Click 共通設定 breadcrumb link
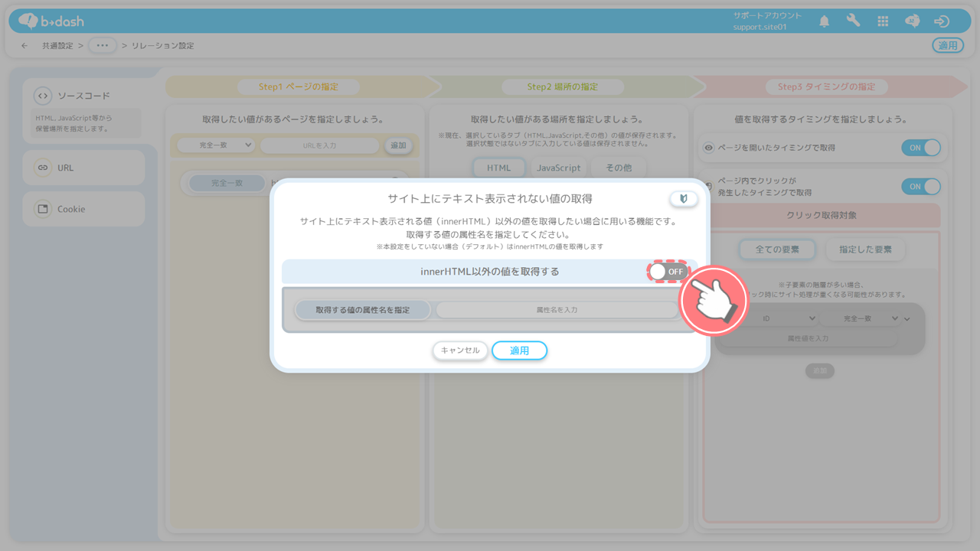This screenshot has width=980, height=551. point(58,46)
